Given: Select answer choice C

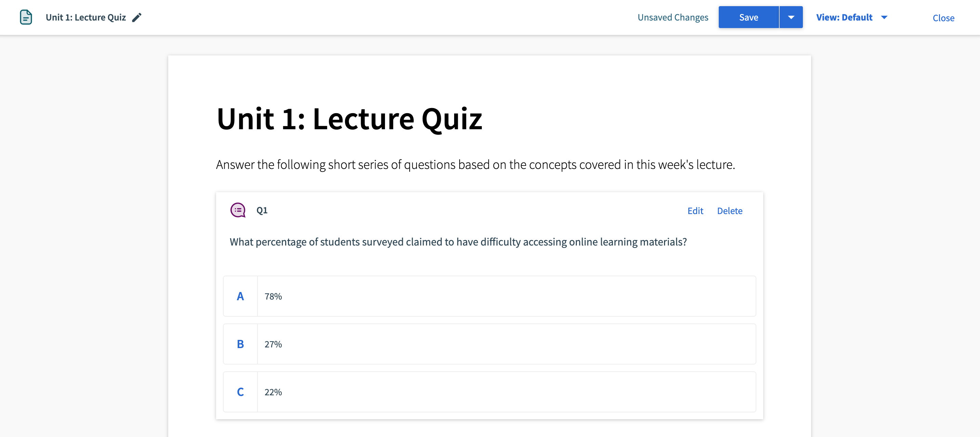Looking at the screenshot, I should (x=240, y=392).
